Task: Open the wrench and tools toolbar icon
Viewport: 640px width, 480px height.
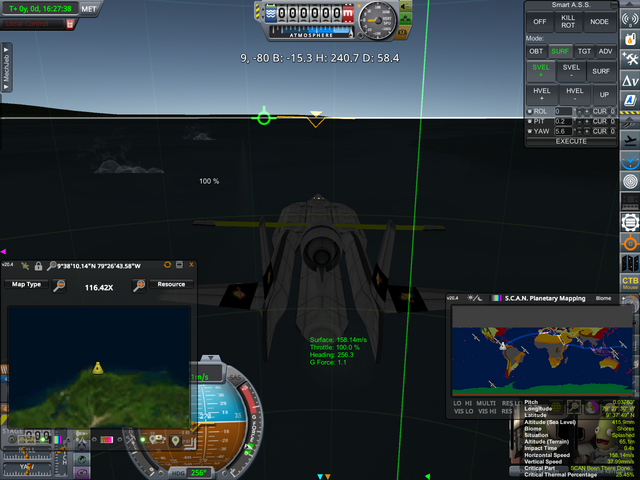Action: tap(630, 59)
